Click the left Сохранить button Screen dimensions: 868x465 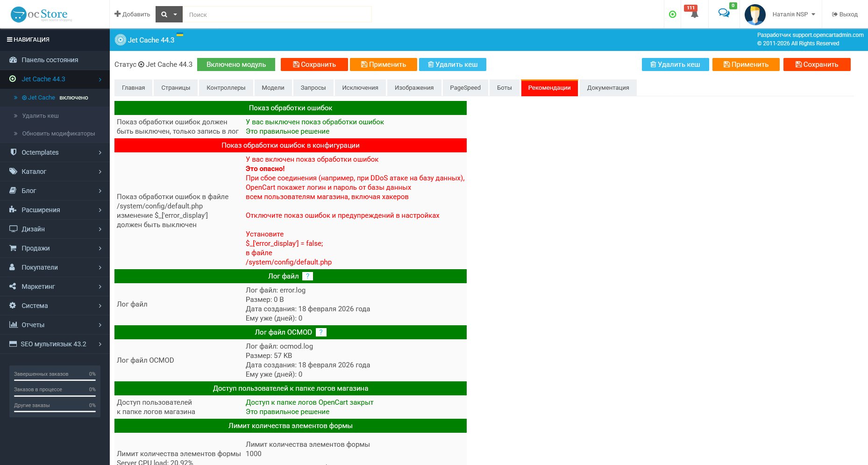(x=314, y=64)
